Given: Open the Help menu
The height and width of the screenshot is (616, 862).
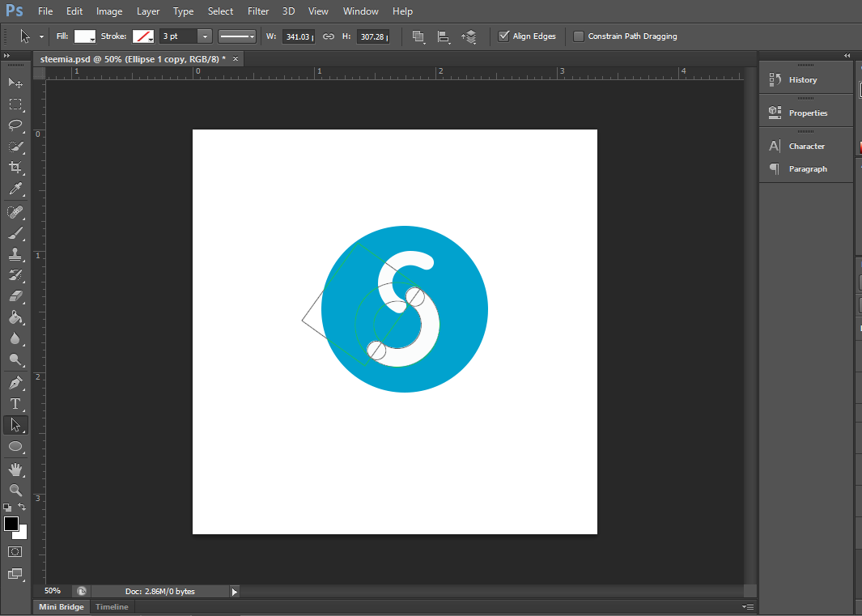Looking at the screenshot, I should tap(402, 11).
